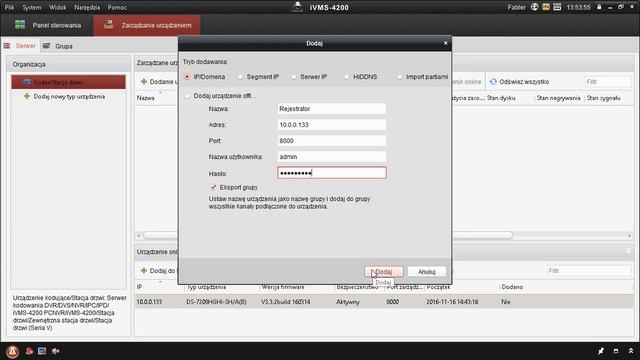Open the monitor icon in bottom bar

(42, 351)
